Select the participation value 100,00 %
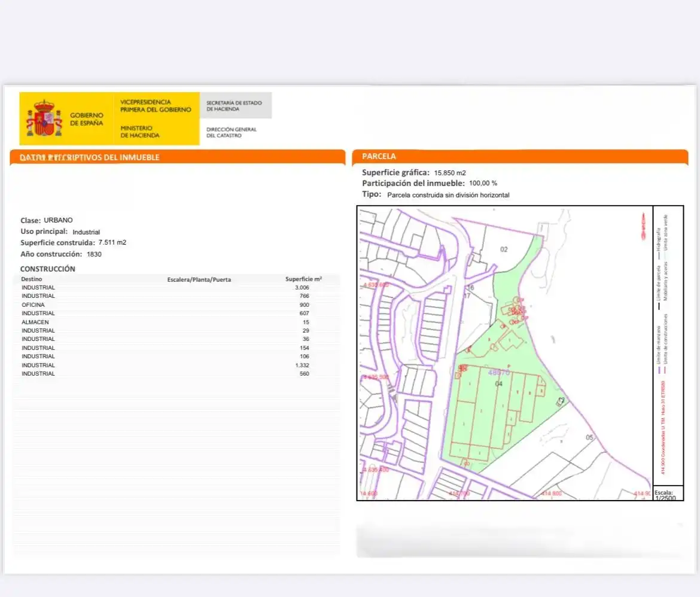The width and height of the screenshot is (700, 597). pos(483,183)
